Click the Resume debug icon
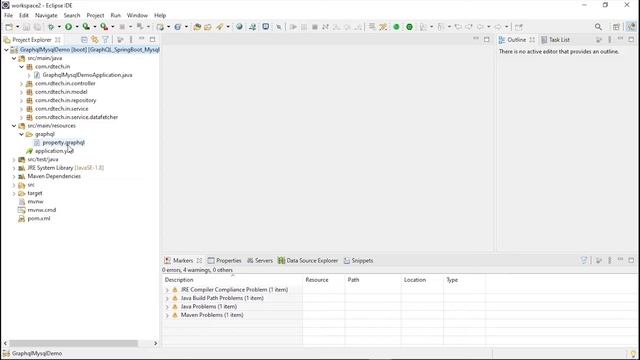 coord(293,27)
